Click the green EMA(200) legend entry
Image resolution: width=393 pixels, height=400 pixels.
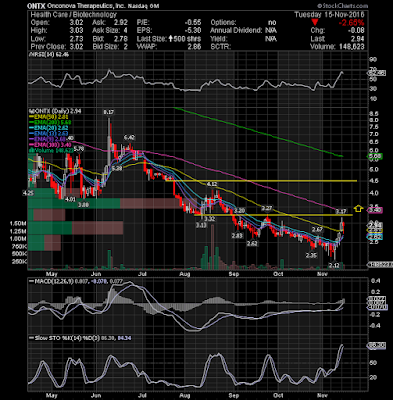(50, 123)
